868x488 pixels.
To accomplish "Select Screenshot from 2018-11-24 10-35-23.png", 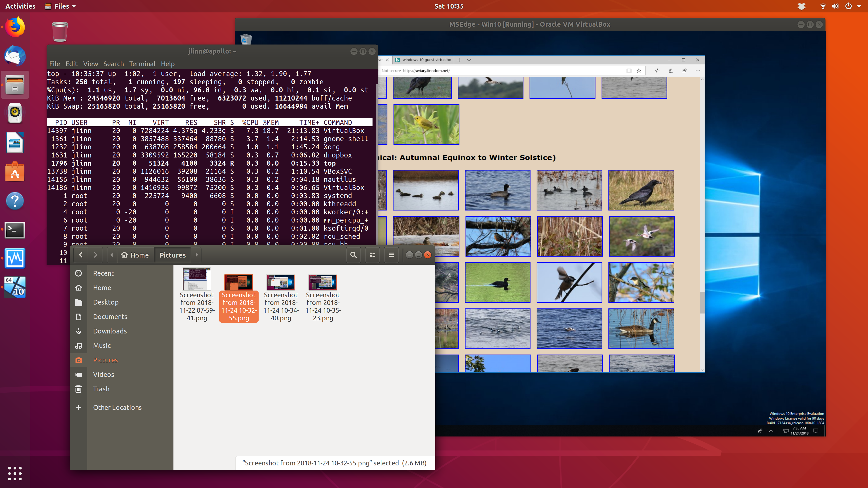I will tap(323, 298).
